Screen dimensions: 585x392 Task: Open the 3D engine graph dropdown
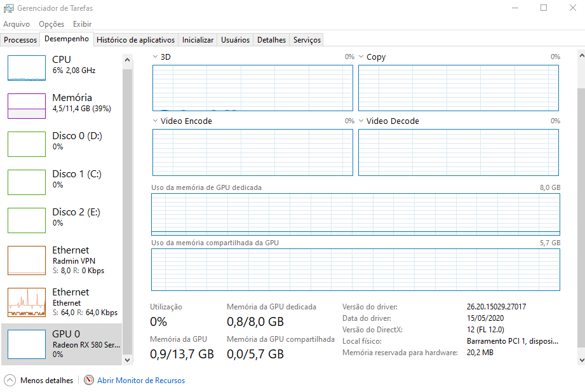coord(156,57)
